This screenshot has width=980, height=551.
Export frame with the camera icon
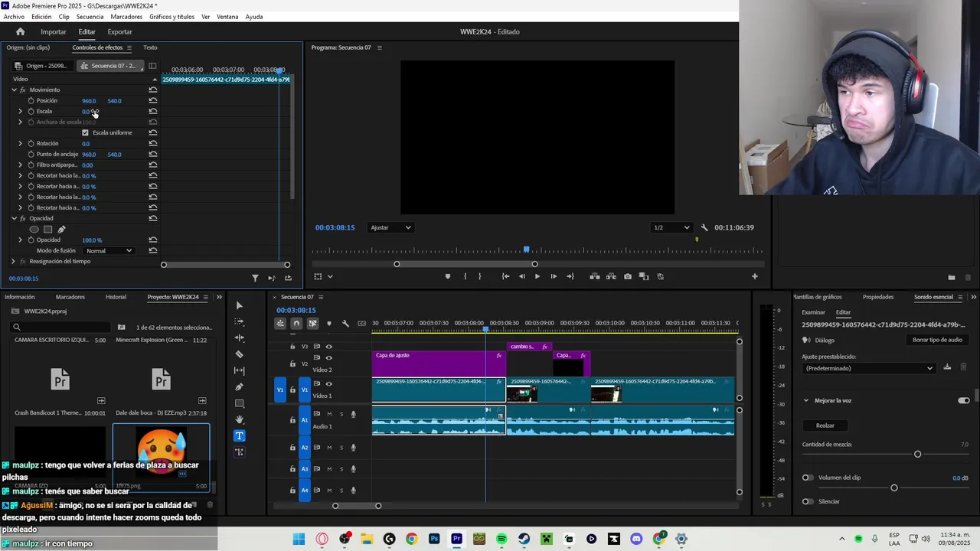[628, 276]
